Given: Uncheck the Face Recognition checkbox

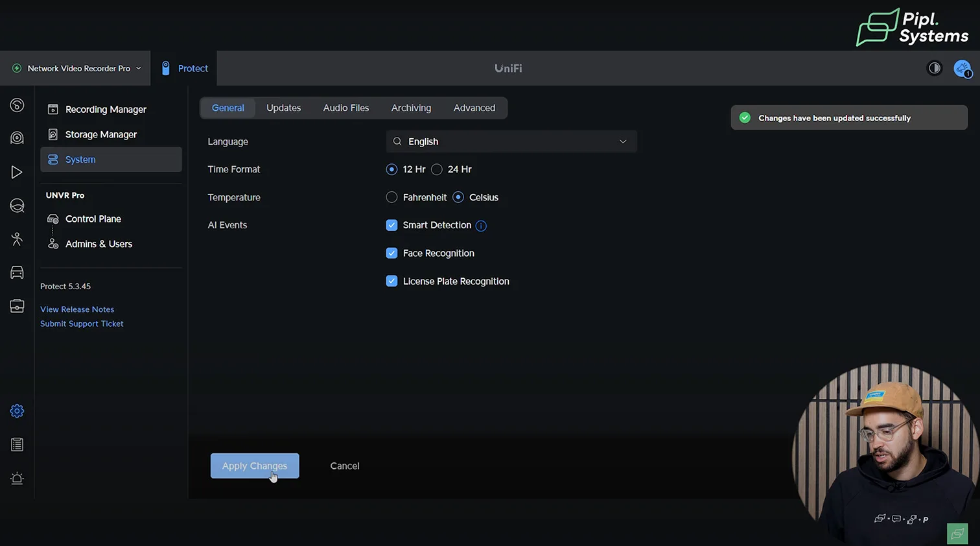Looking at the screenshot, I should pos(391,254).
